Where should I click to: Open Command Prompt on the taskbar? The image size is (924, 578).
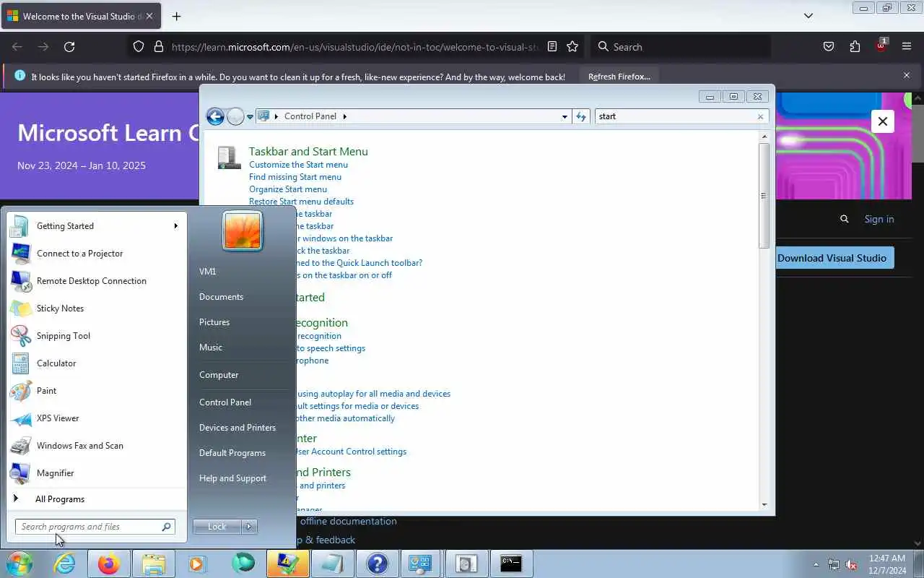pyautogui.click(x=511, y=564)
